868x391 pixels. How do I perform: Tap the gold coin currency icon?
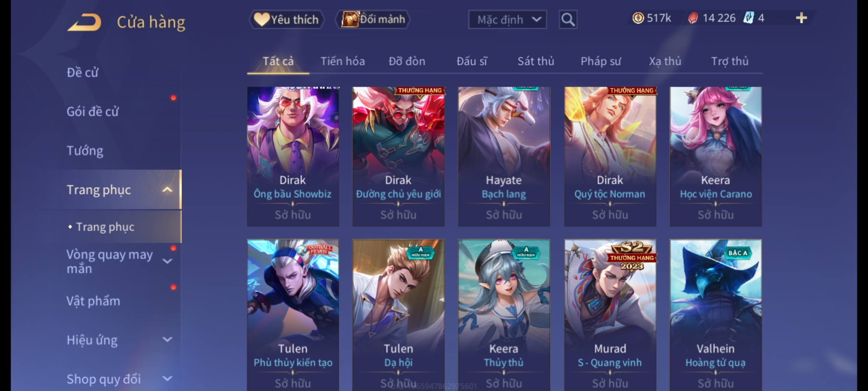638,18
